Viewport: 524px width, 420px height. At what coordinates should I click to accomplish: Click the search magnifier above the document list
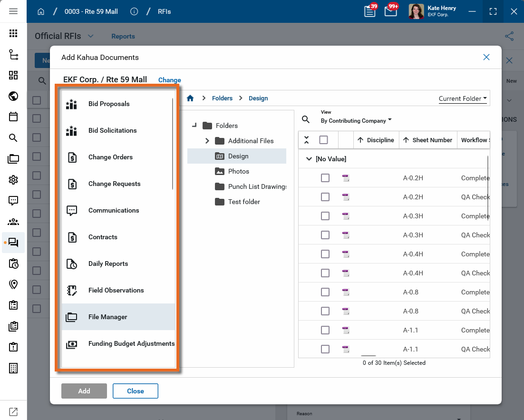[306, 119]
